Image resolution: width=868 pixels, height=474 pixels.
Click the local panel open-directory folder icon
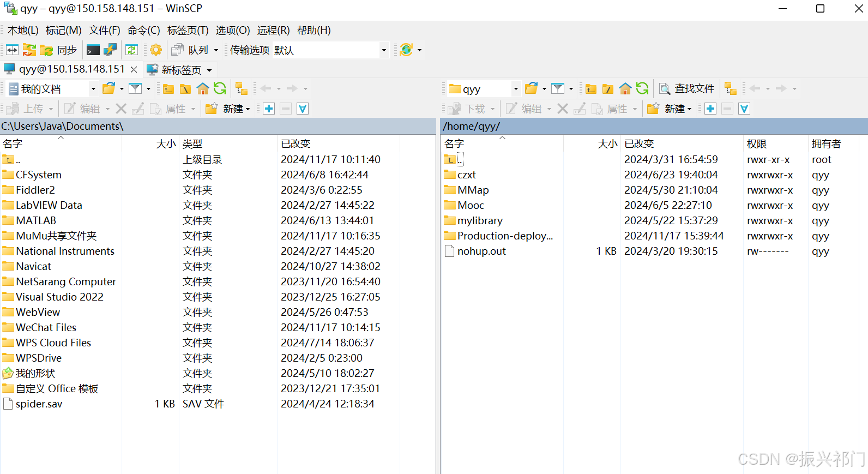pos(109,88)
